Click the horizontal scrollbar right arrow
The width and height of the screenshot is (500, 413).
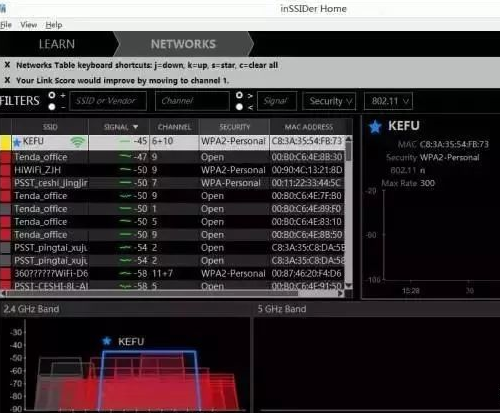(x=340, y=294)
